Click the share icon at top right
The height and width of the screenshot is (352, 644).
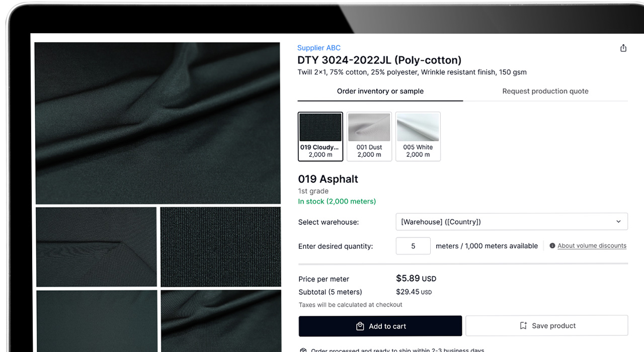(x=623, y=48)
